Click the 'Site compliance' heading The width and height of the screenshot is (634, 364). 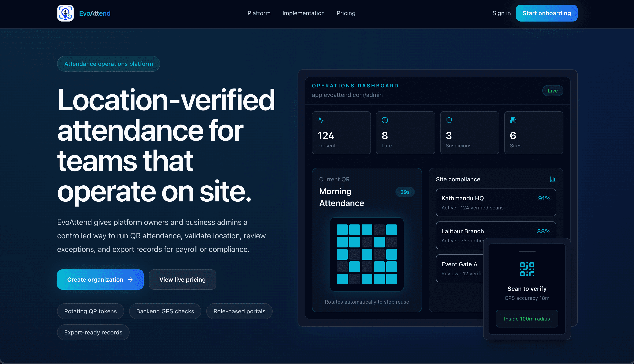pyautogui.click(x=458, y=179)
